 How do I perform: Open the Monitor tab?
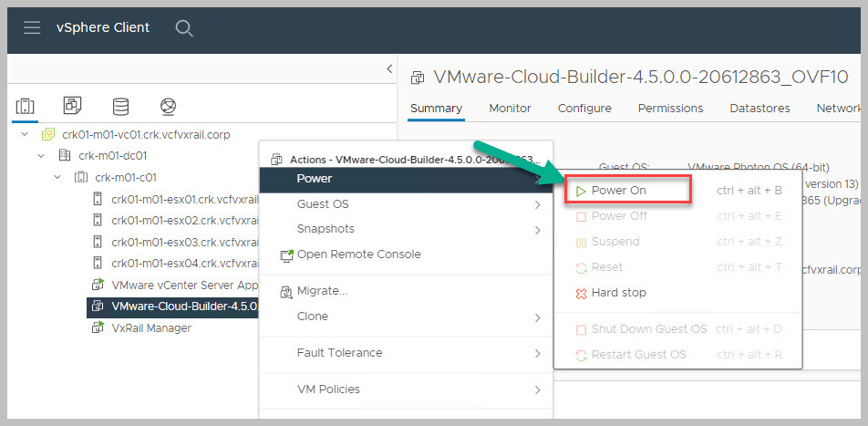(510, 109)
